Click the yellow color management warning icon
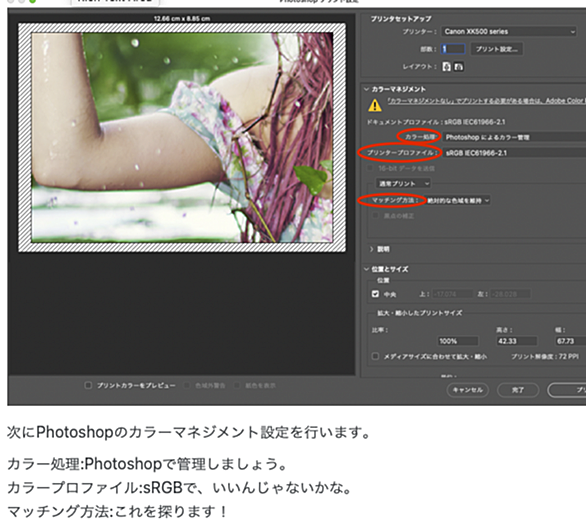 tap(375, 105)
